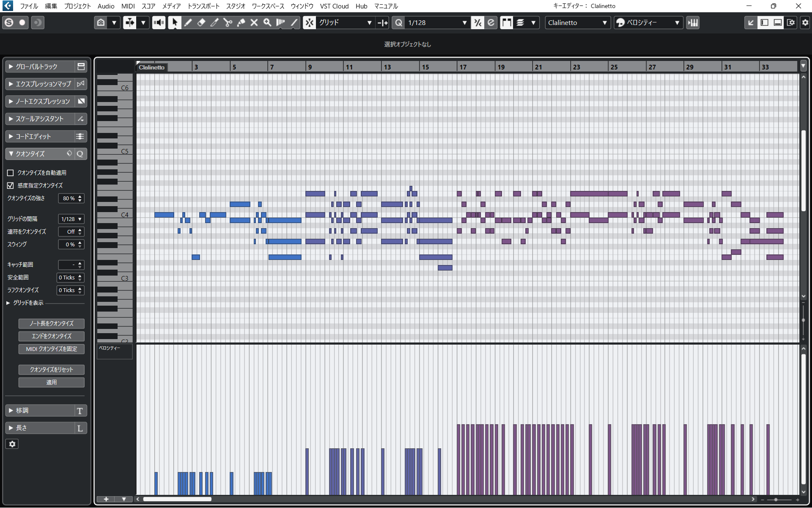Click the 適用 apply button

tap(52, 382)
